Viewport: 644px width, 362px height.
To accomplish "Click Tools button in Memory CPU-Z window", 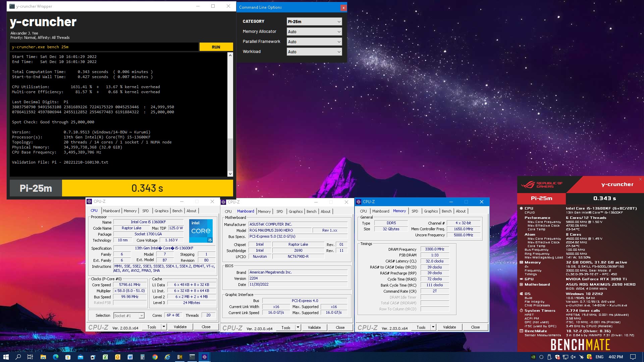I will coord(421,327).
